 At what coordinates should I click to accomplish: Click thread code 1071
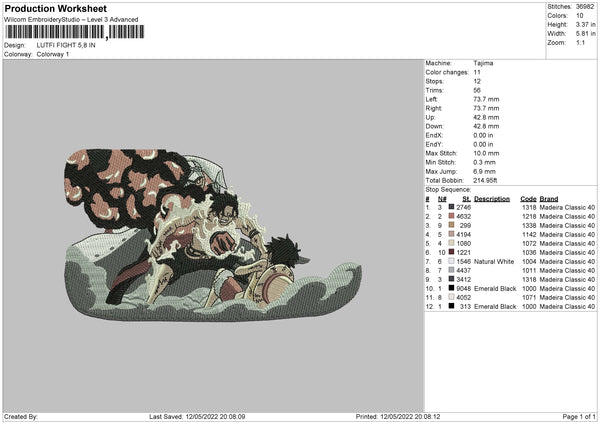click(x=529, y=297)
